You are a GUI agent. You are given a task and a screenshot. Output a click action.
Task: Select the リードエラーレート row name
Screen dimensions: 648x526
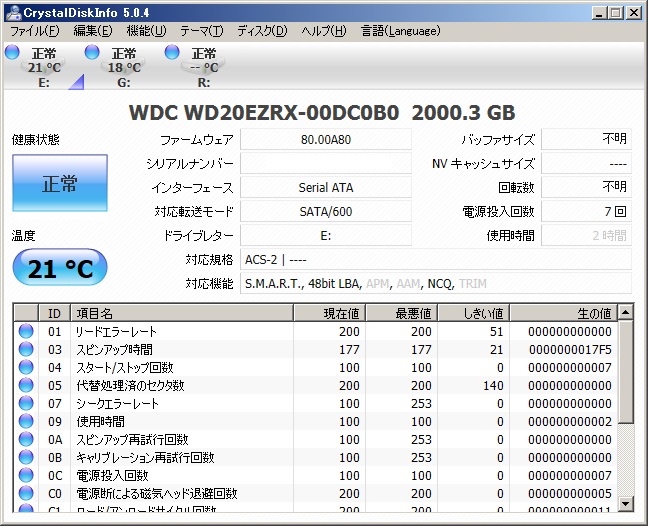coord(117,331)
